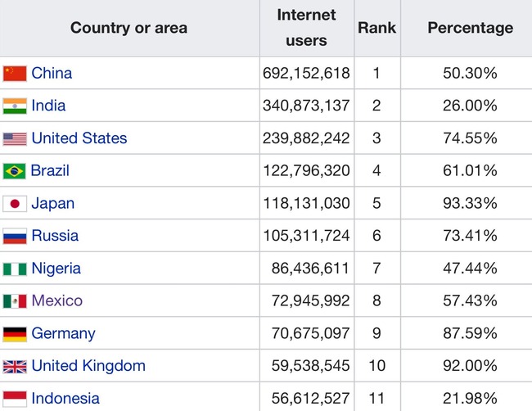Viewport: 532px width, 411px height.
Task: Follow the Indonesia link
Action: click(65, 398)
